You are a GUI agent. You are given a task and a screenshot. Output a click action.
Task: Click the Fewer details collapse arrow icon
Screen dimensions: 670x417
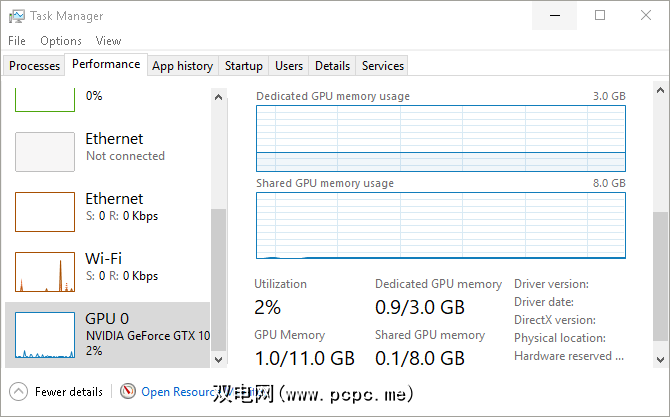19,391
